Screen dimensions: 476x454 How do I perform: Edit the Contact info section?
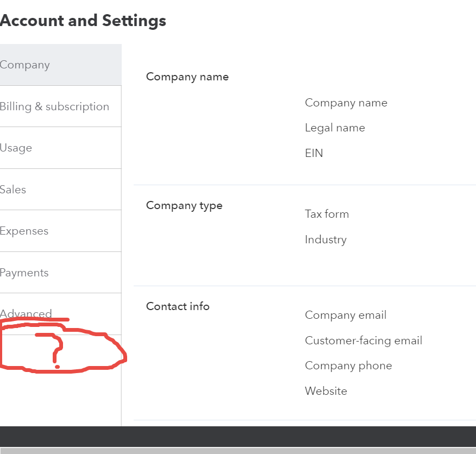[x=178, y=306]
